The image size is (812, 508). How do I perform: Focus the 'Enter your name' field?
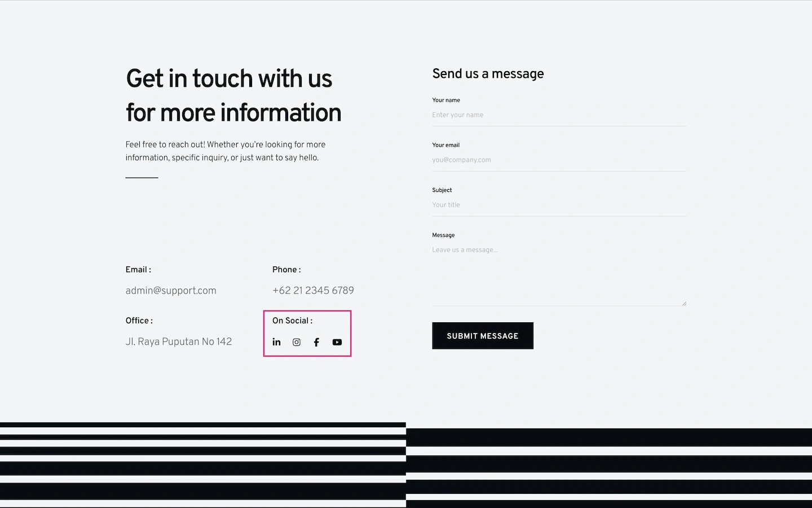coord(558,115)
